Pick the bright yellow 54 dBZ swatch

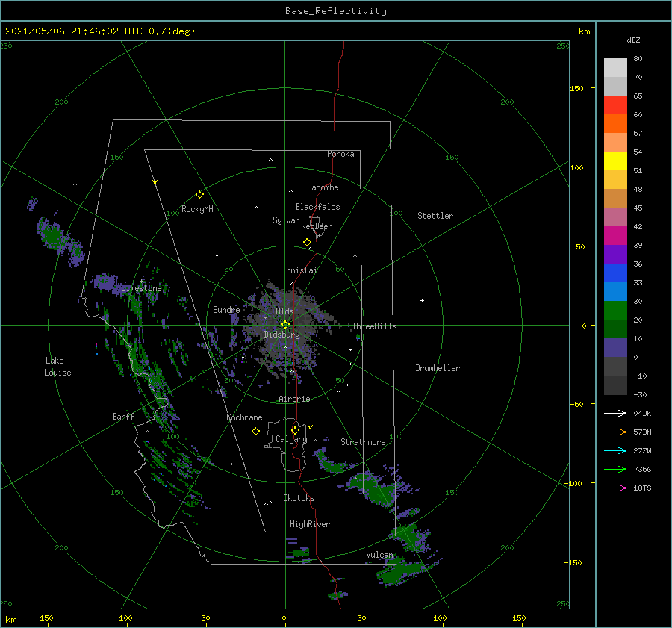(x=615, y=161)
